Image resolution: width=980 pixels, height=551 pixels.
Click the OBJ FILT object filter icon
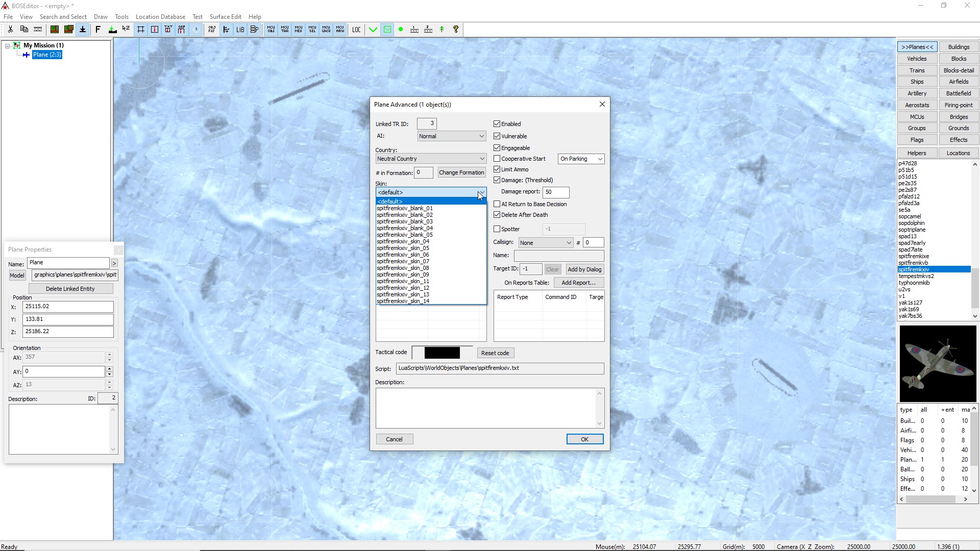pos(212,30)
